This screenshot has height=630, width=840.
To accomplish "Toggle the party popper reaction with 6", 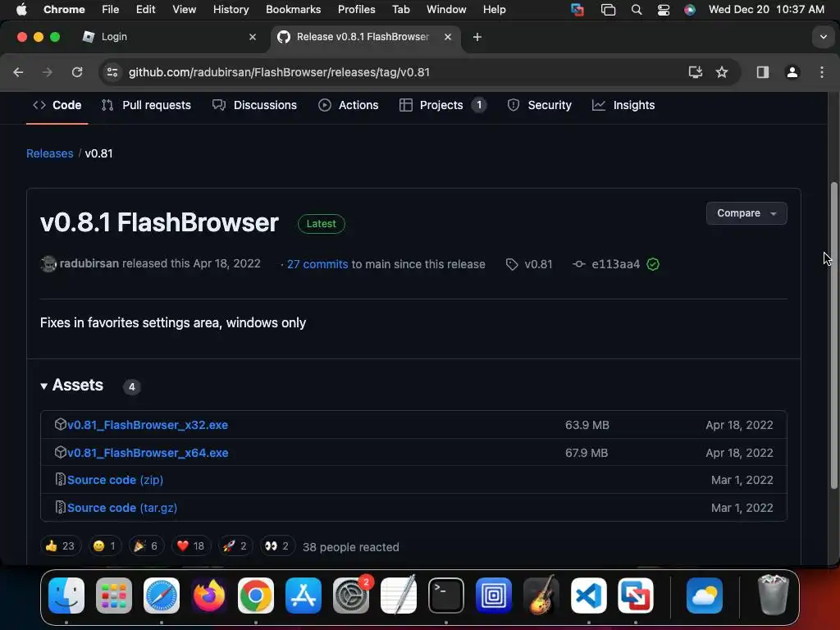I will [146, 546].
